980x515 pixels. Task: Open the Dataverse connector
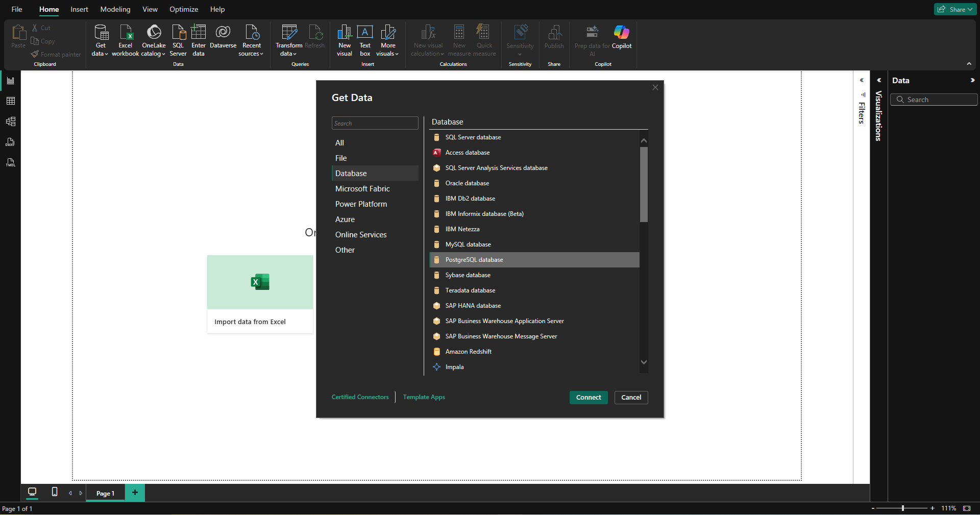[x=223, y=37]
